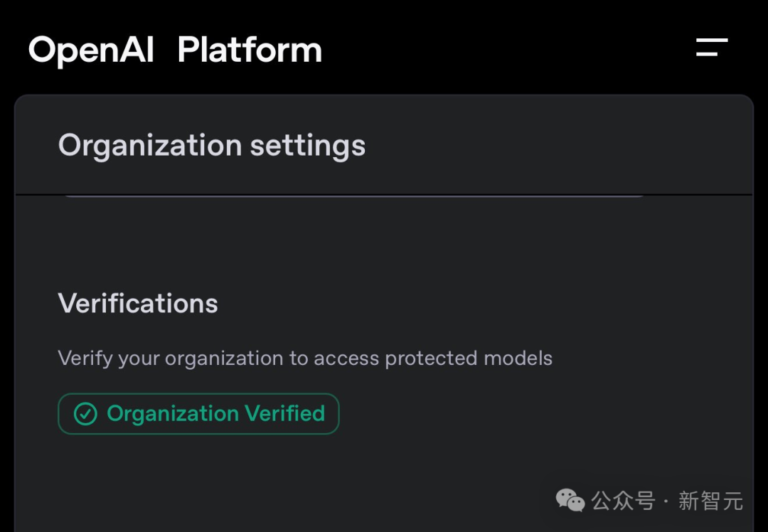
Task: Click the OpenAI logo wordmark
Action: coord(91,50)
